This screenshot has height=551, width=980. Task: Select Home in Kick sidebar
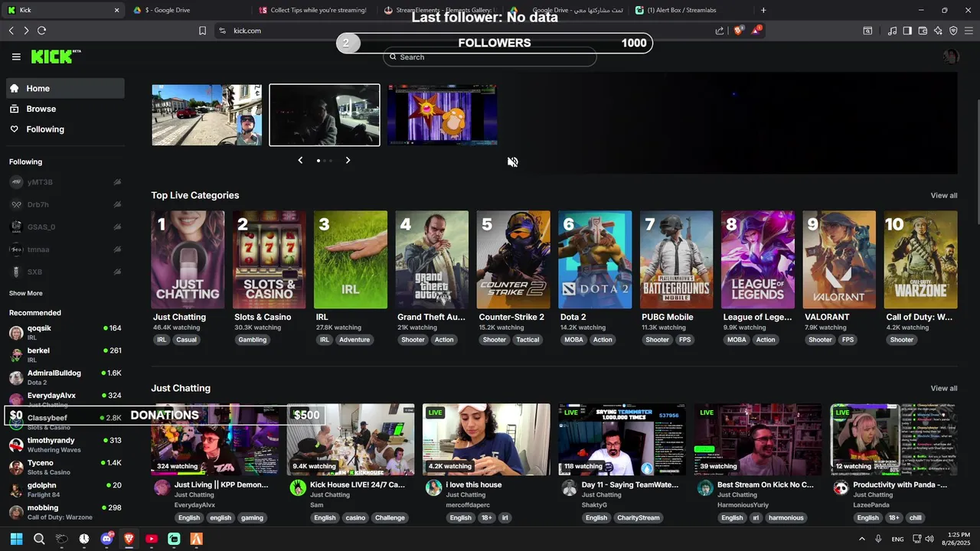pyautogui.click(x=65, y=88)
